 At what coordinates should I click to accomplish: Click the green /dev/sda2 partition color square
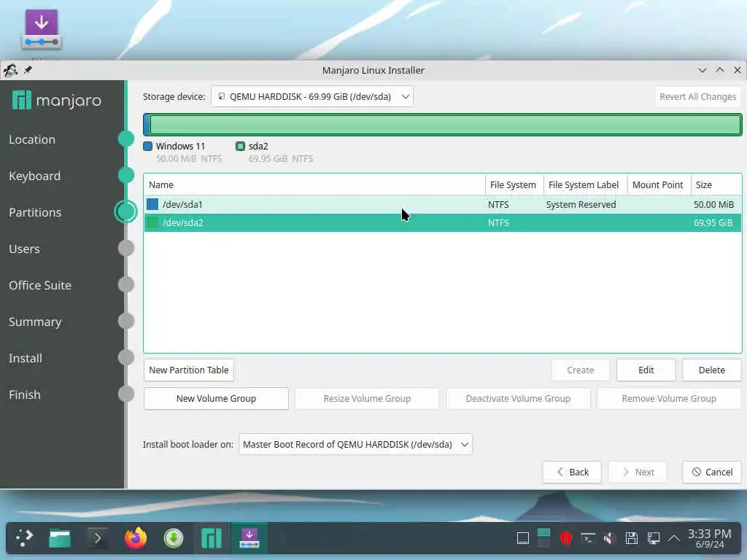point(152,222)
